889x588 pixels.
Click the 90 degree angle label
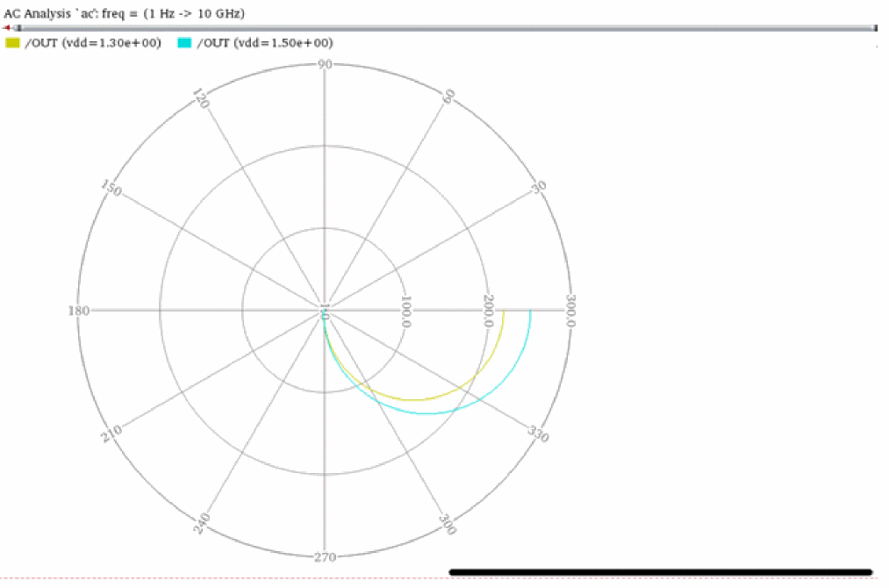click(325, 64)
